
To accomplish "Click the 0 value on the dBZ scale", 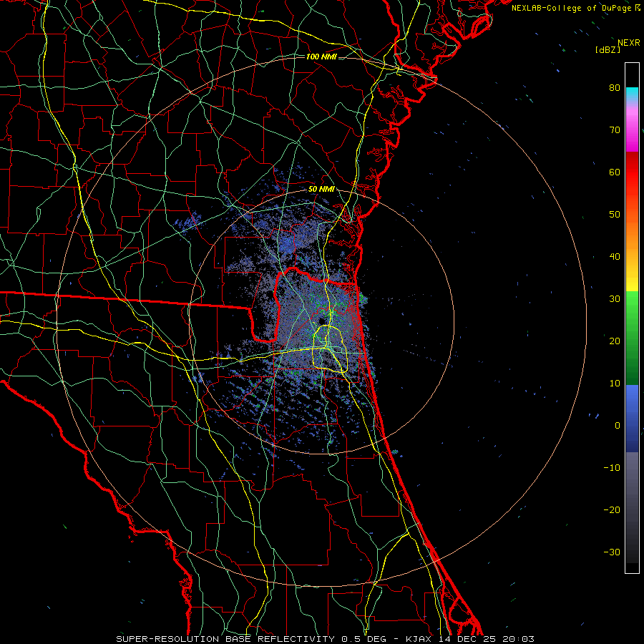I will 618,426.
